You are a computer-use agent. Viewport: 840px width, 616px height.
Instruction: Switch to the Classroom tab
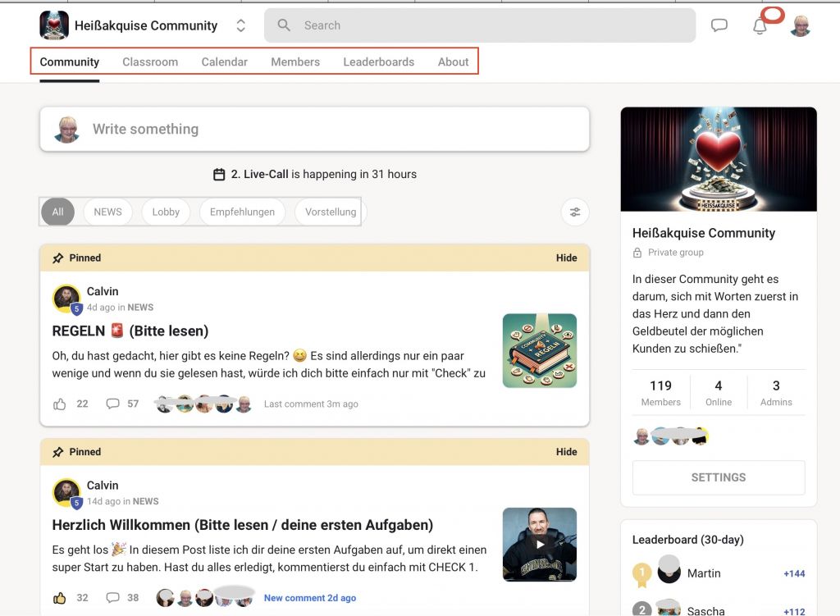pyautogui.click(x=150, y=62)
